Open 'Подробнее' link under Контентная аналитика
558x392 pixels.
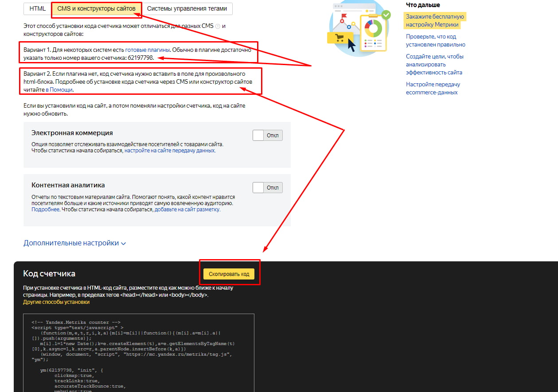coord(45,210)
